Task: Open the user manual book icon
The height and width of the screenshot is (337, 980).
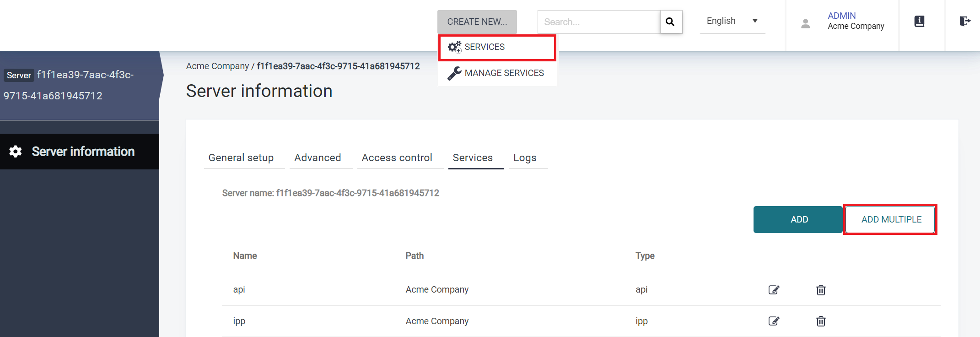Action: pyautogui.click(x=919, y=22)
